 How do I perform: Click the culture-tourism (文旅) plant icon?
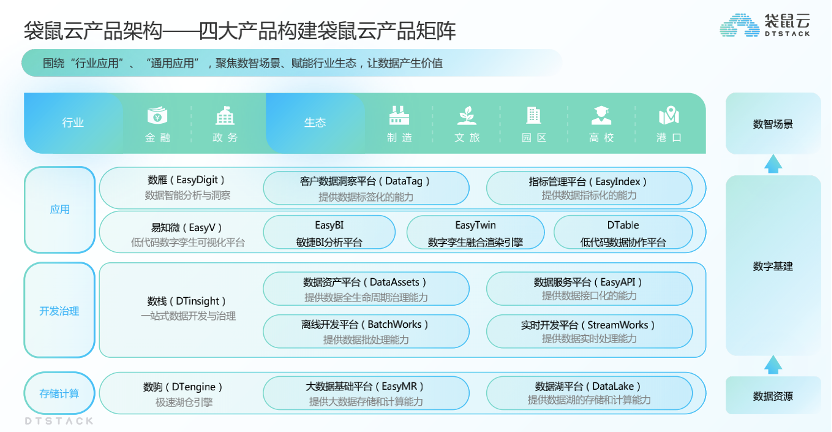click(x=467, y=115)
